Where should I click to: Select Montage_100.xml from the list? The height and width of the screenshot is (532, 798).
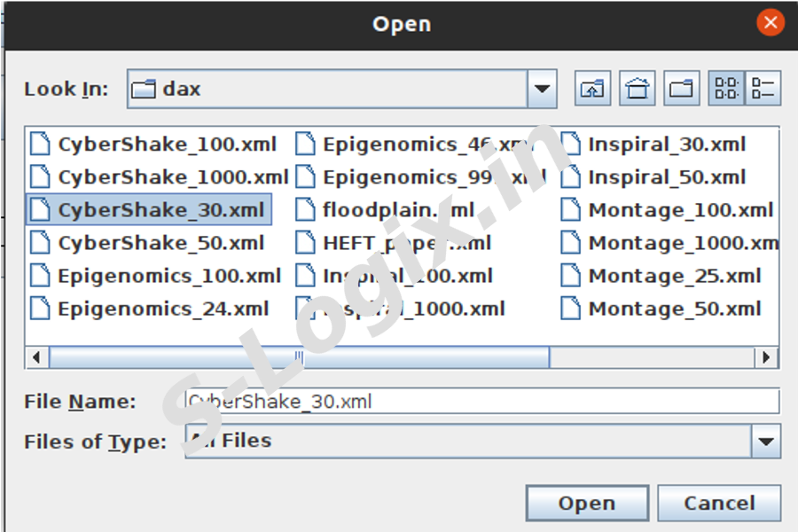tap(680, 210)
